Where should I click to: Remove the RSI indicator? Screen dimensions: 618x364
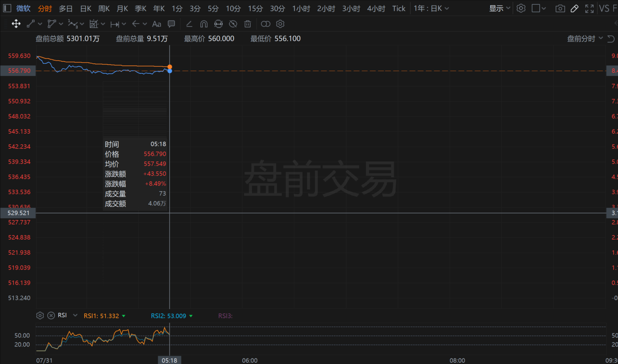[x=51, y=315]
